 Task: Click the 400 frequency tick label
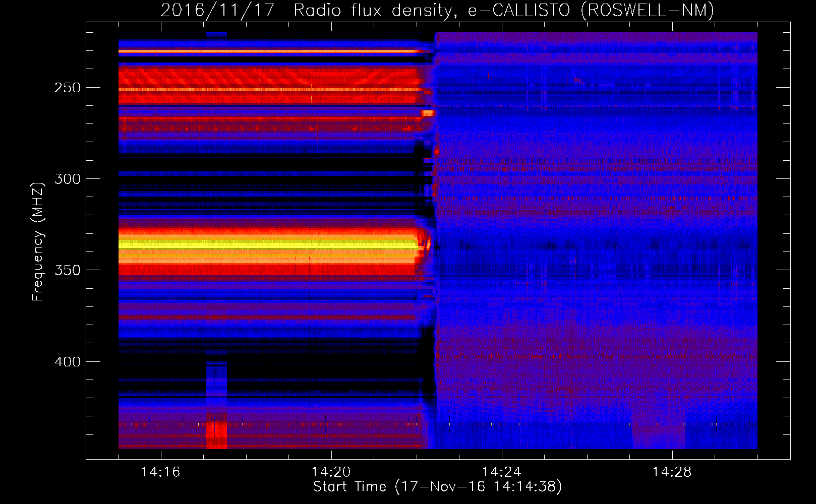pos(68,362)
